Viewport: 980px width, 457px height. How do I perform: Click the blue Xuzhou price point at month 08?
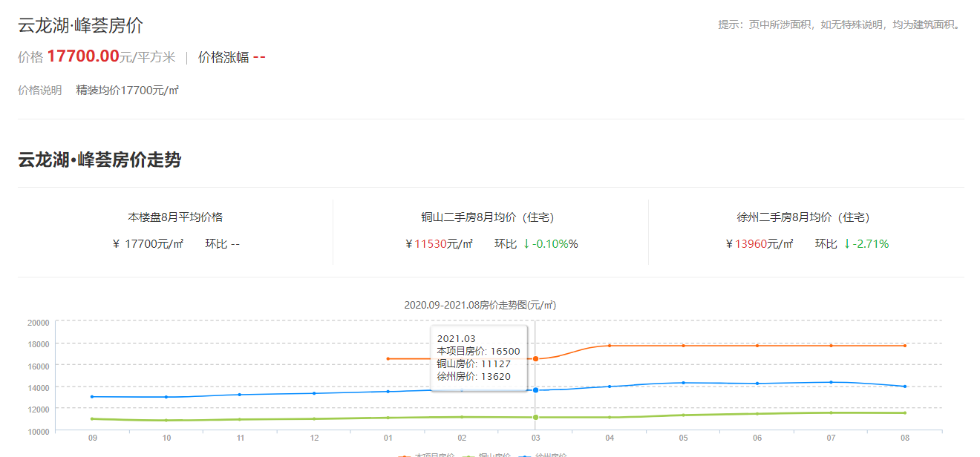click(905, 387)
